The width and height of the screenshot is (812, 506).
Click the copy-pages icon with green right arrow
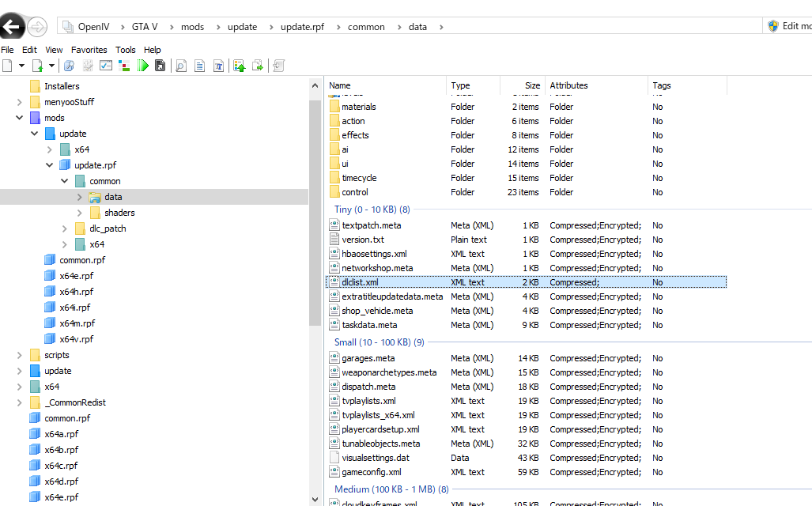click(x=258, y=66)
